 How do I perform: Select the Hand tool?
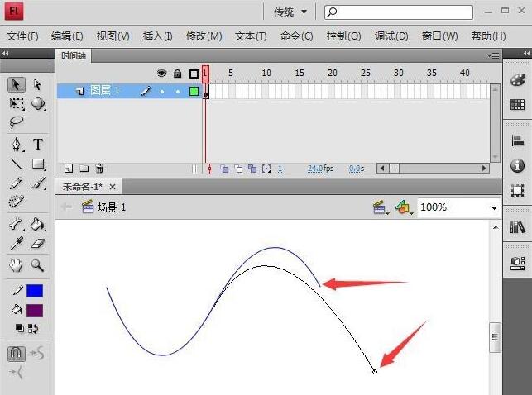click(17, 265)
